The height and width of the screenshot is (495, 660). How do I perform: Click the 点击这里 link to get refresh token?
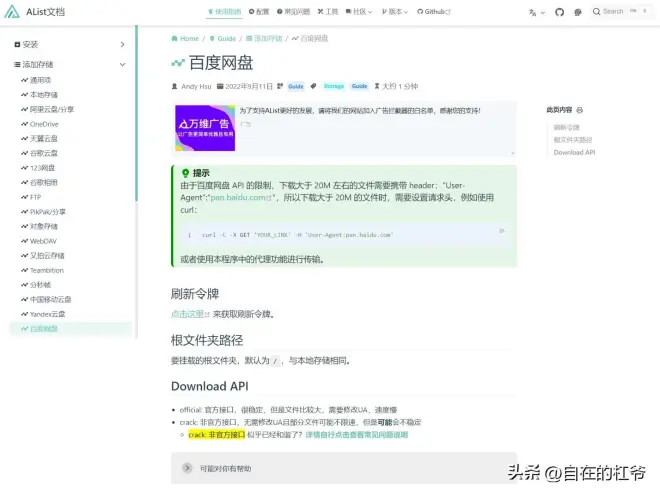190,314
